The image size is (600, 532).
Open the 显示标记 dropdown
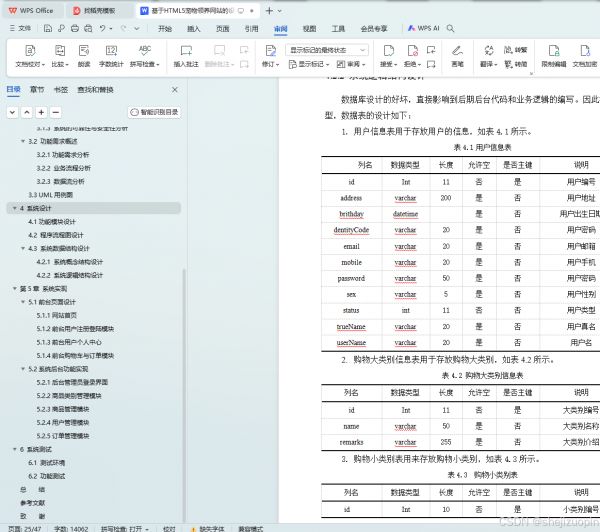(x=309, y=64)
